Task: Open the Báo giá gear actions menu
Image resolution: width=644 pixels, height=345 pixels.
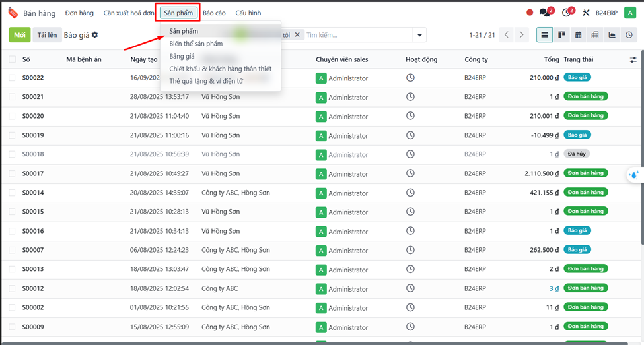Action: click(x=94, y=35)
